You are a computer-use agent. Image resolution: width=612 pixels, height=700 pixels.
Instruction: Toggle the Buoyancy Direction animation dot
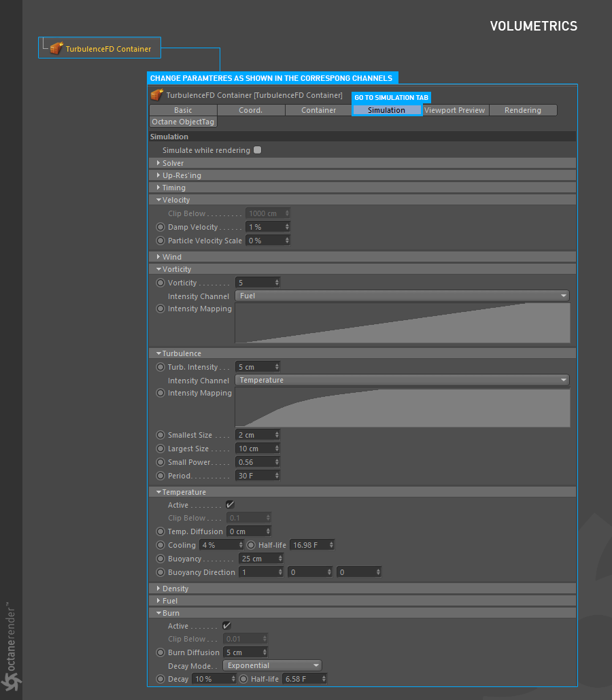click(160, 572)
